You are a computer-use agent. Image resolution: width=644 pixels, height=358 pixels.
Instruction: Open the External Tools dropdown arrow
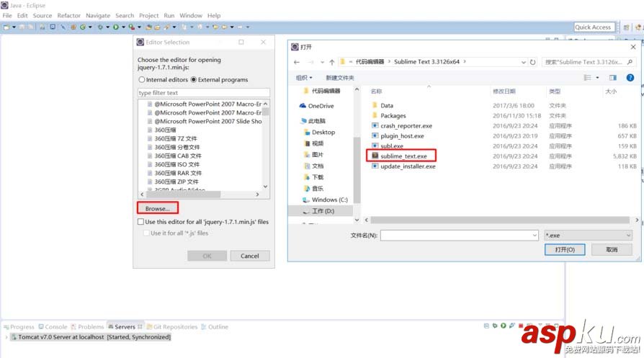click(x=139, y=27)
